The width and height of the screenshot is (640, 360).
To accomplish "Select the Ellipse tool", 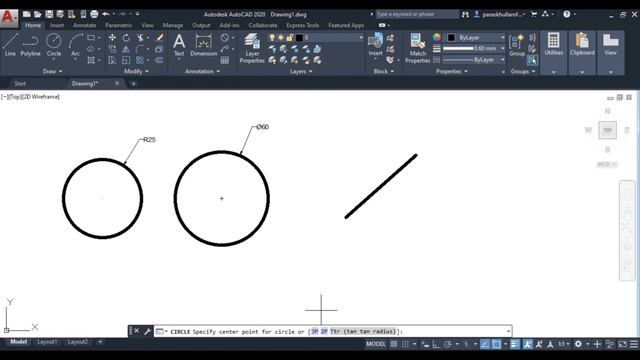I will [91, 49].
